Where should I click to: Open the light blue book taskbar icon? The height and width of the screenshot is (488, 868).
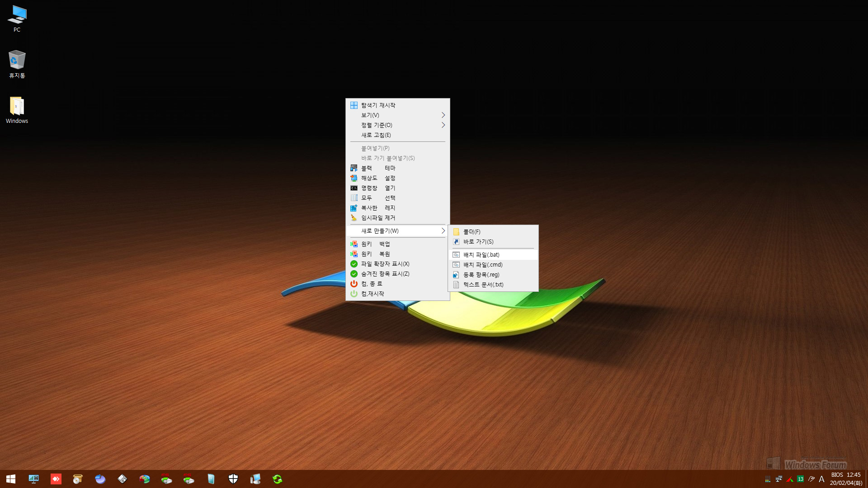(211, 479)
